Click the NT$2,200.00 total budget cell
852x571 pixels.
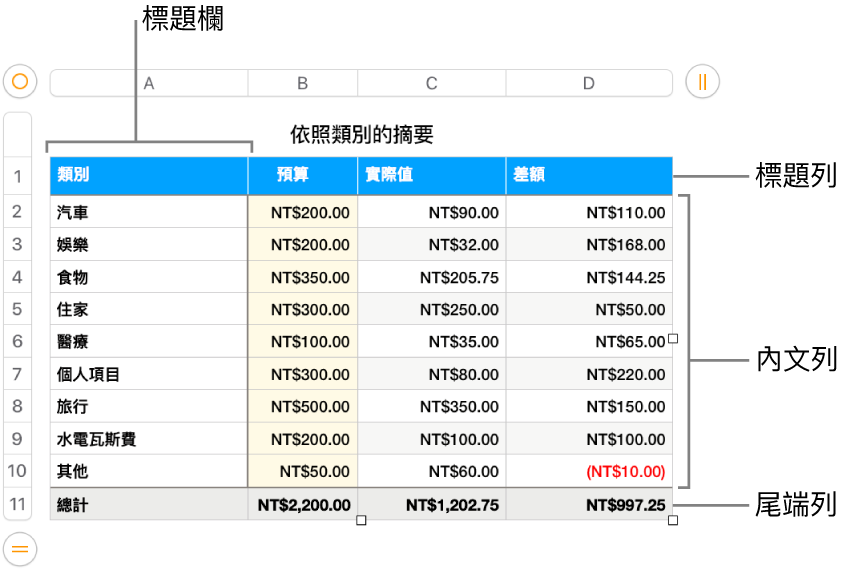[302, 505]
